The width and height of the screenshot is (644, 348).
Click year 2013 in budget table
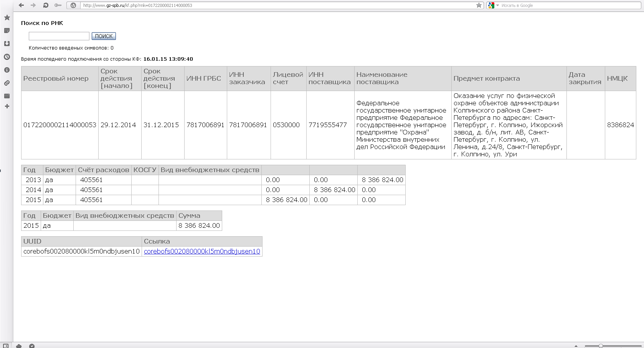click(x=33, y=180)
